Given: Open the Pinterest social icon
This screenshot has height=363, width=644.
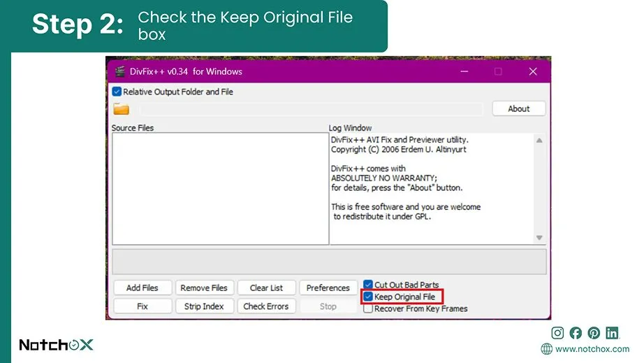Looking at the screenshot, I should [x=594, y=333].
